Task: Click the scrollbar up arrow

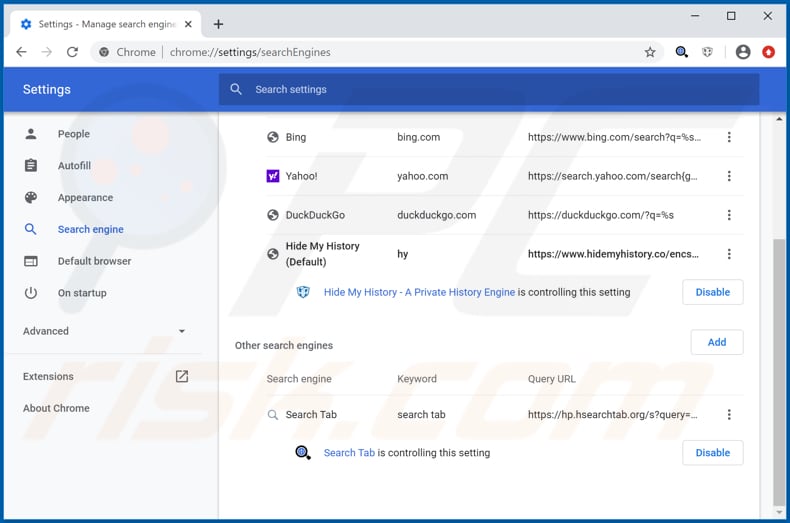Action: pyautogui.click(x=779, y=119)
